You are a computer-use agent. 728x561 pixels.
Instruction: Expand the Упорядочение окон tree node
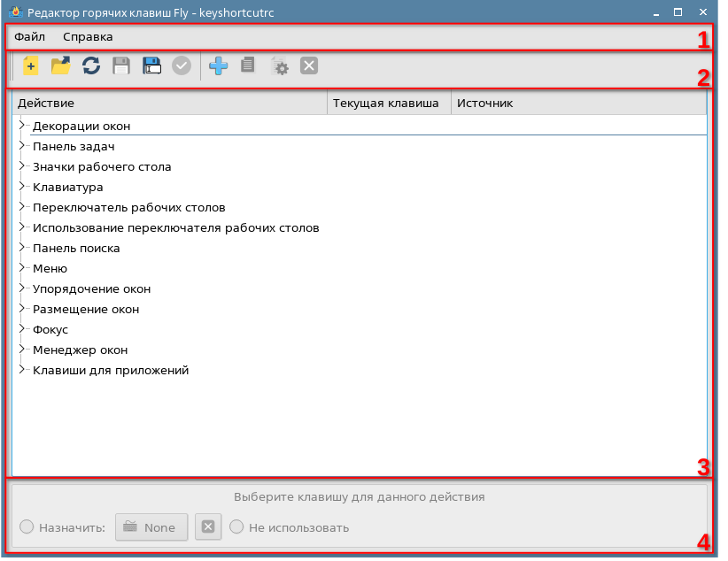(21, 288)
